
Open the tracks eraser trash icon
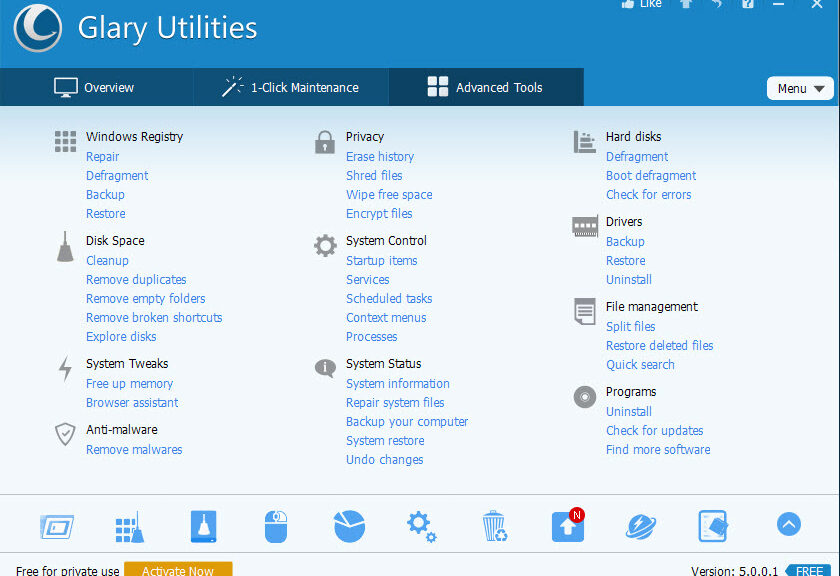tap(494, 525)
